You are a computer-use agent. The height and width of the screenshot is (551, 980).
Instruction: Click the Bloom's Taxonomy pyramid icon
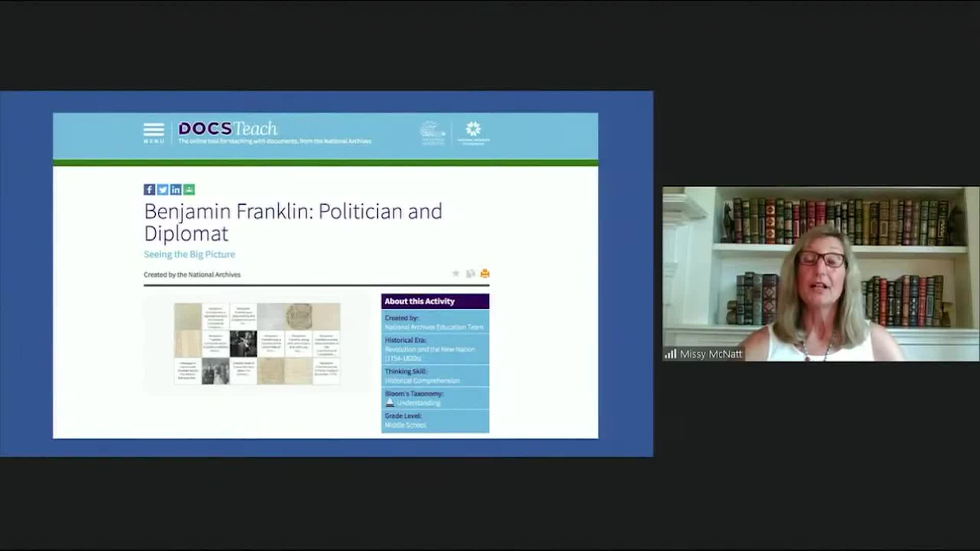point(389,403)
